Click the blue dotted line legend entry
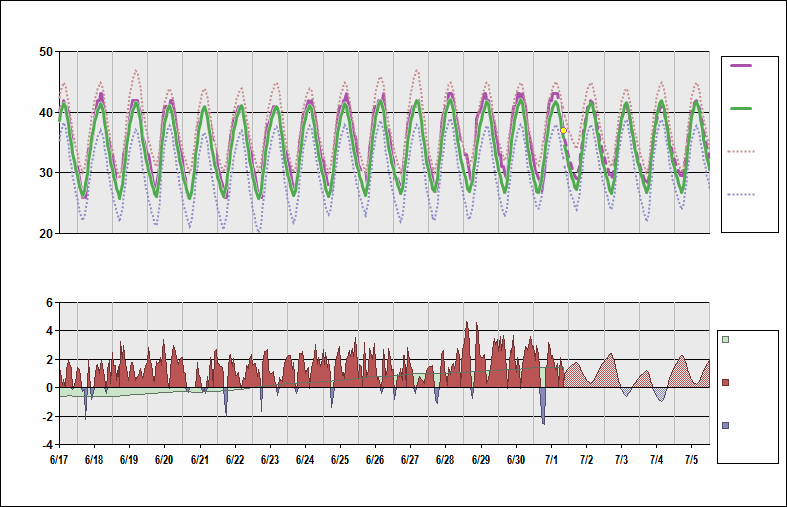 coord(741,194)
